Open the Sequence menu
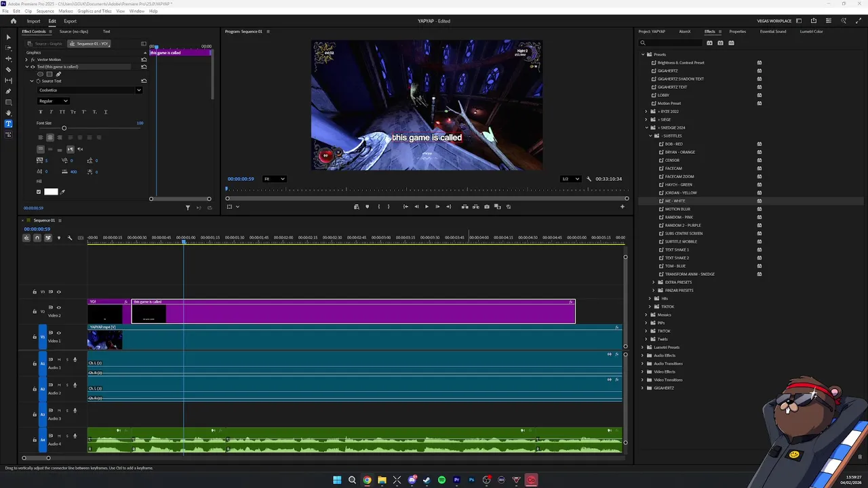 coord(45,12)
